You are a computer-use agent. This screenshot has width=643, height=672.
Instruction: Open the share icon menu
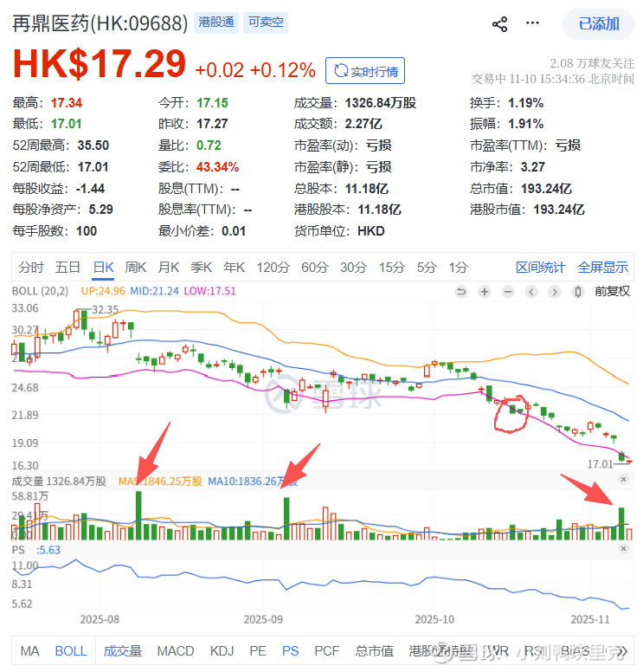[x=500, y=24]
